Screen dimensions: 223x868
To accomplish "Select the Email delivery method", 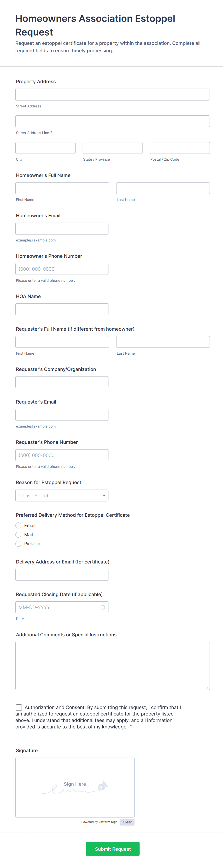I will [x=18, y=525].
